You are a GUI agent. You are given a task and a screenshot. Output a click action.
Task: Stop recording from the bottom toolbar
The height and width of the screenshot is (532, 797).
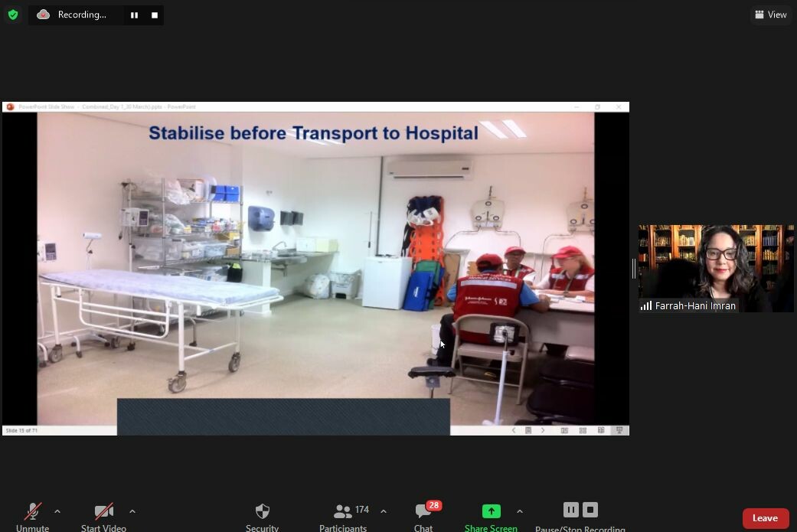(x=590, y=510)
